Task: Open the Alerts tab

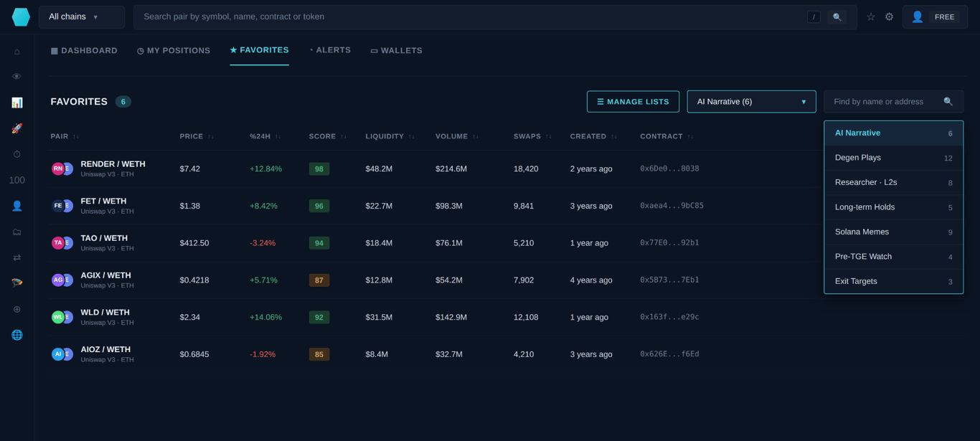Action: click(x=331, y=50)
